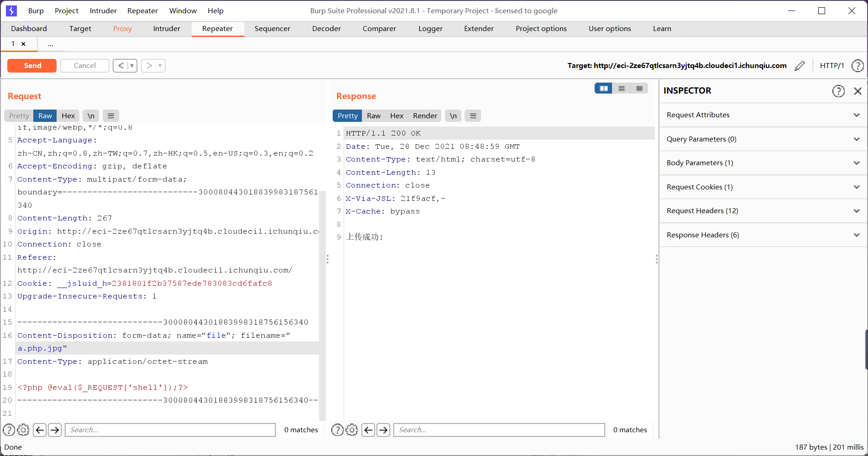Switch Response view to Render

pos(425,116)
